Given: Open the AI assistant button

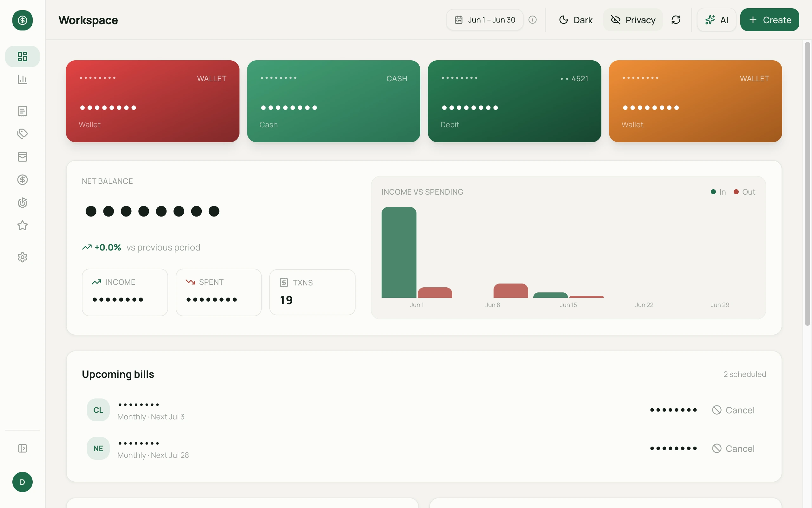Looking at the screenshot, I should click(x=717, y=20).
